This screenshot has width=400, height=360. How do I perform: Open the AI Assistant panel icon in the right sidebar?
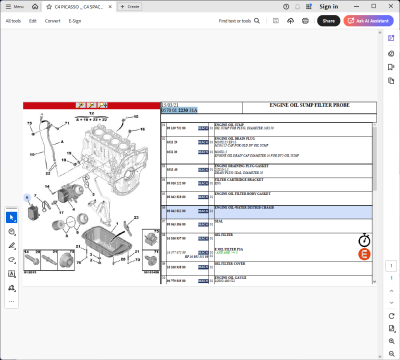click(x=391, y=38)
